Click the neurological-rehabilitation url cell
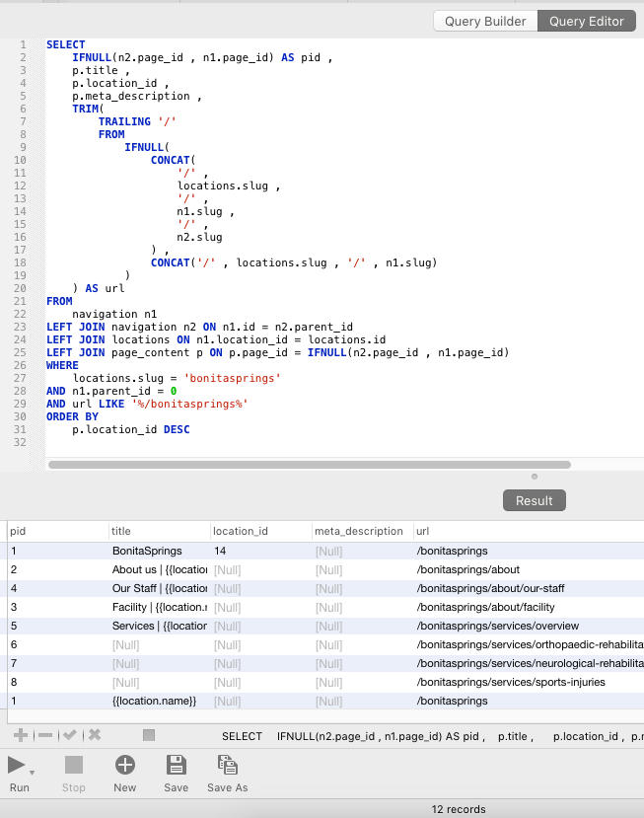Screen dimensions: 644x818 [529, 664]
